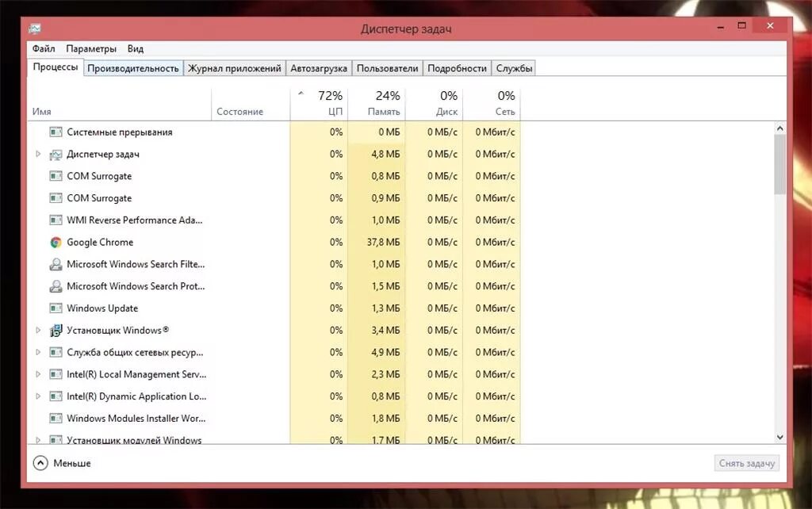Viewport: 812px width, 509px height.
Task: Click the Снять задачу button
Action: point(747,464)
